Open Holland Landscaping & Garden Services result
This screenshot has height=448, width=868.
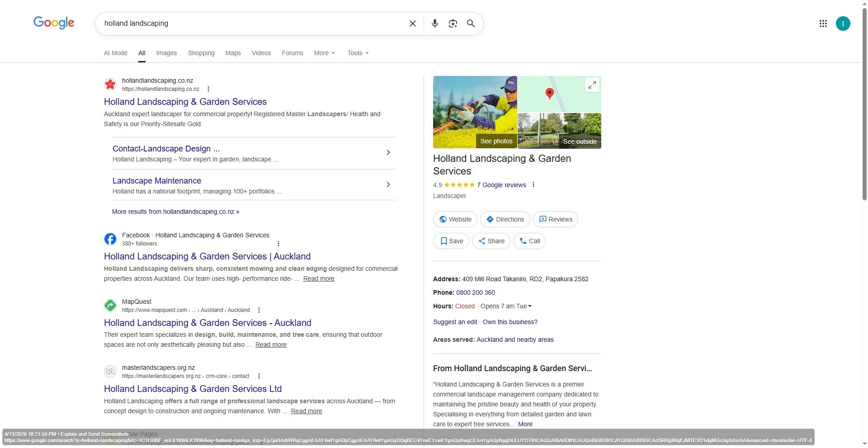(x=185, y=102)
